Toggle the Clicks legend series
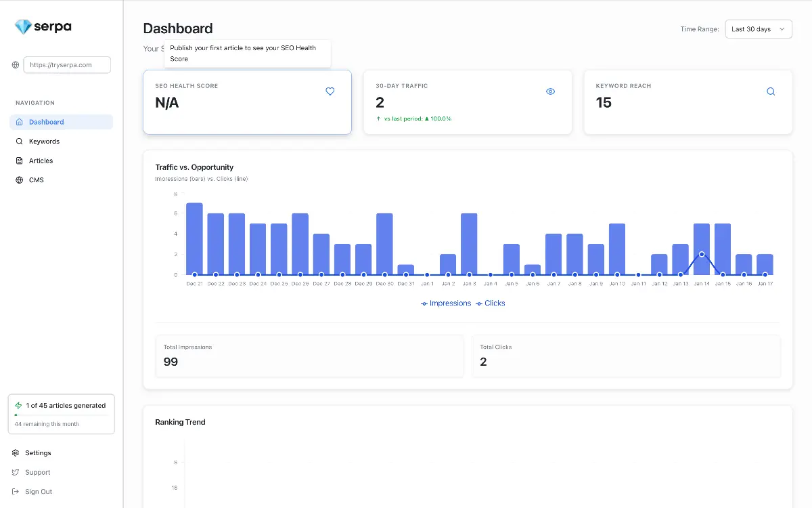 [x=491, y=303]
